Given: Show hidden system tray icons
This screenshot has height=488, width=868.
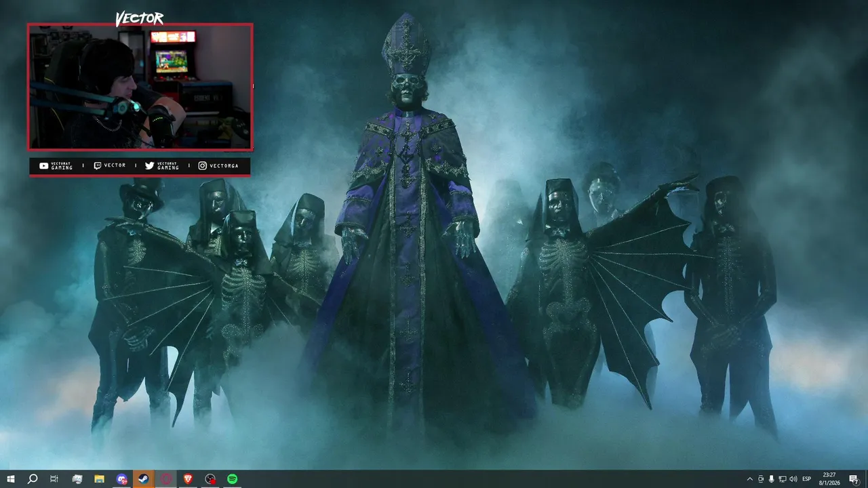Looking at the screenshot, I should (x=749, y=479).
